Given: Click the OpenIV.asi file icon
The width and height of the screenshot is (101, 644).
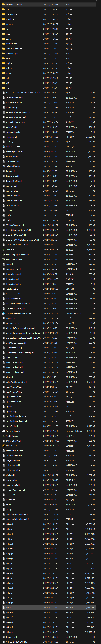Looking at the screenshot, I should (3, 406).
